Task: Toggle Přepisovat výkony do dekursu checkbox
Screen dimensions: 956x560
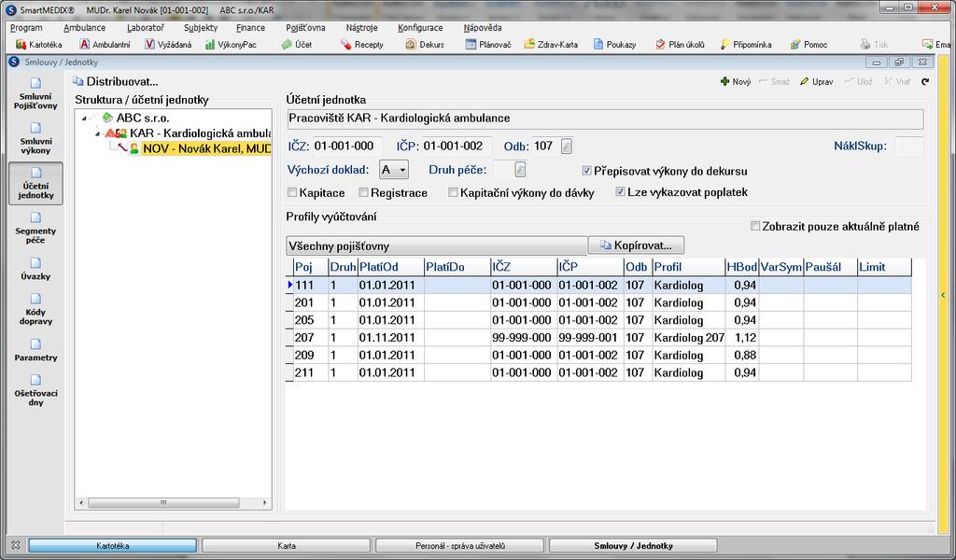Action: coord(586,171)
